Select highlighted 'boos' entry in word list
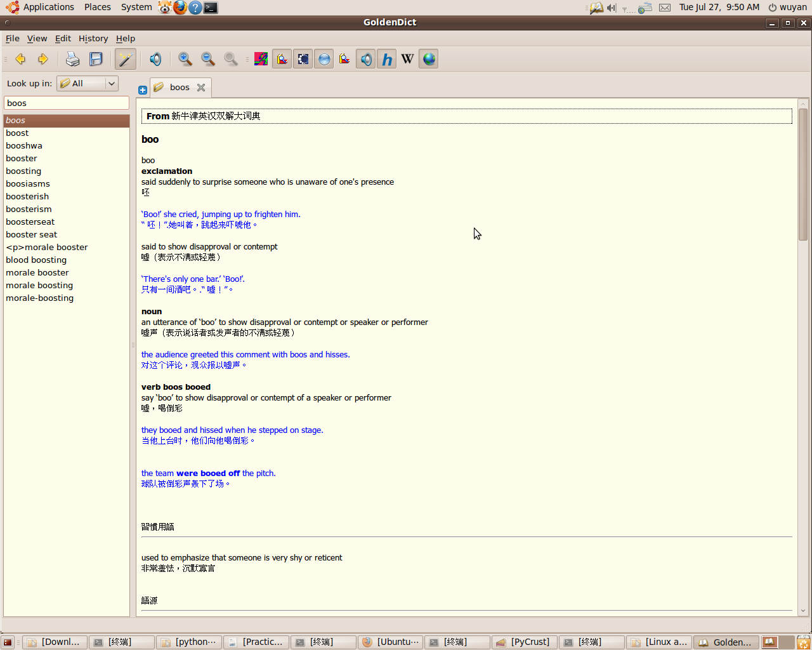This screenshot has width=812, height=650. click(67, 120)
